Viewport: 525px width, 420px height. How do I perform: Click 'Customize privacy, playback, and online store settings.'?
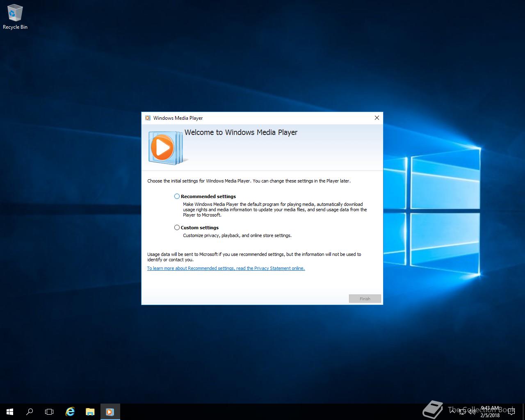click(x=237, y=235)
